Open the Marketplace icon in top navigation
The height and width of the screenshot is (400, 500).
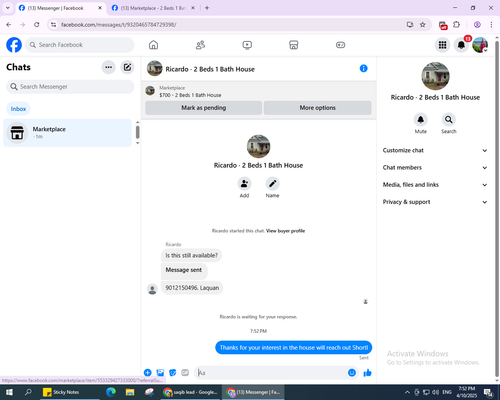tap(293, 45)
